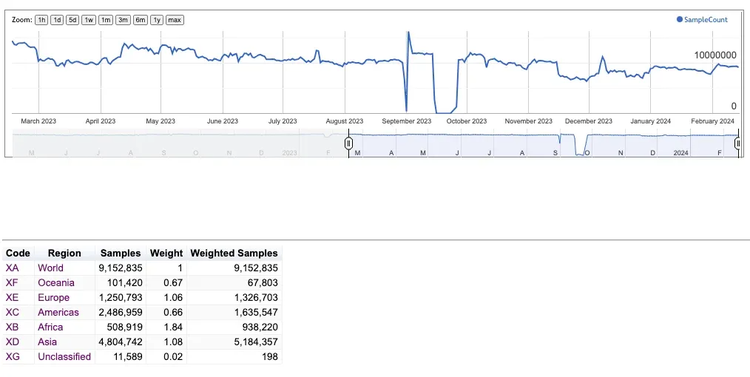Screen dimensions: 750x377
Task: Follow the Americas link
Action: 58,312
